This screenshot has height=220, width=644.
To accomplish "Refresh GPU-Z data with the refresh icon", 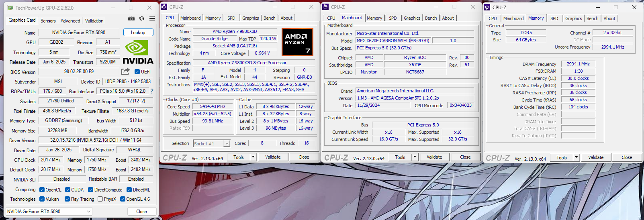I will (x=141, y=18).
